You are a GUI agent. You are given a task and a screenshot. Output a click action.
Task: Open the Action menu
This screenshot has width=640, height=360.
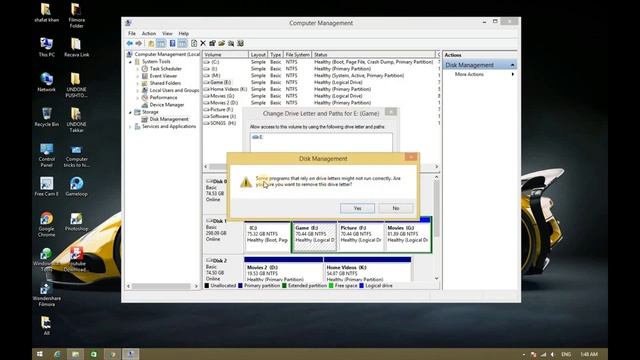click(149, 33)
